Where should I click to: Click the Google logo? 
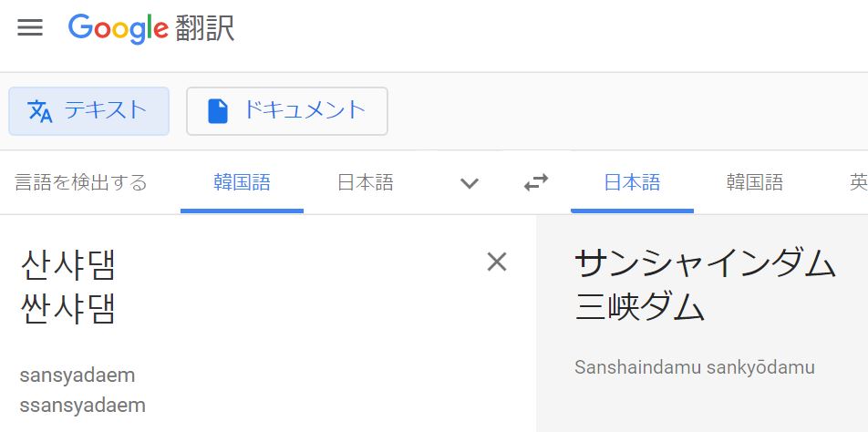(x=119, y=28)
